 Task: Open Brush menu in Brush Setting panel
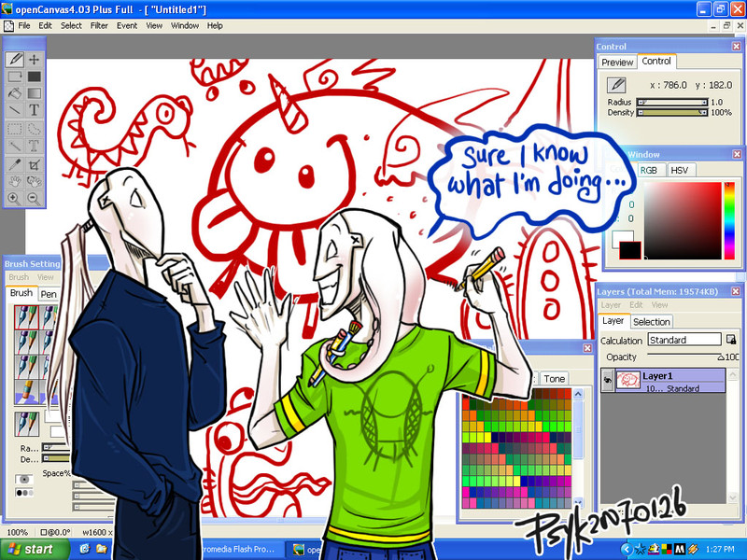[x=19, y=276]
